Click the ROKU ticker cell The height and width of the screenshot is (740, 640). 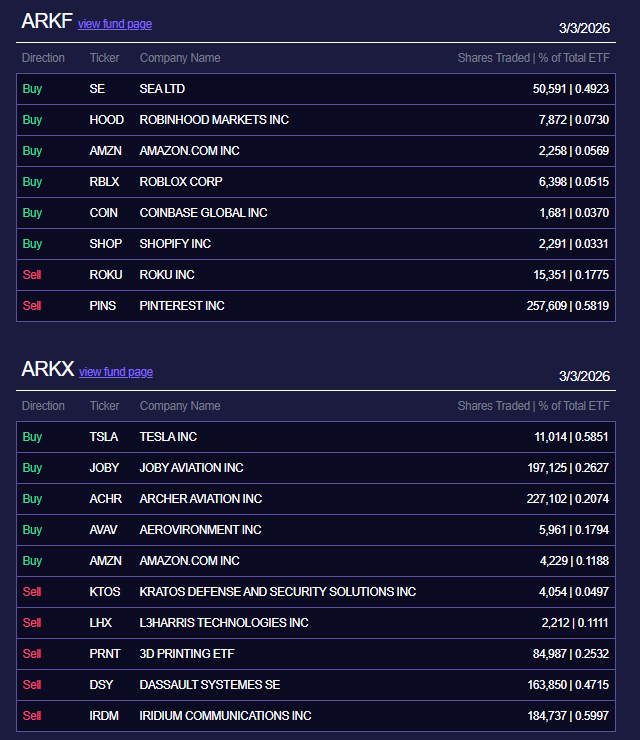(x=106, y=275)
